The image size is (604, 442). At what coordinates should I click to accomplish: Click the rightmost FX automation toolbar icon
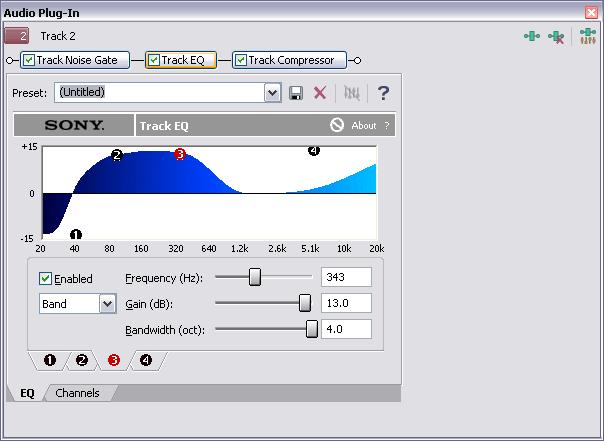tap(587, 37)
